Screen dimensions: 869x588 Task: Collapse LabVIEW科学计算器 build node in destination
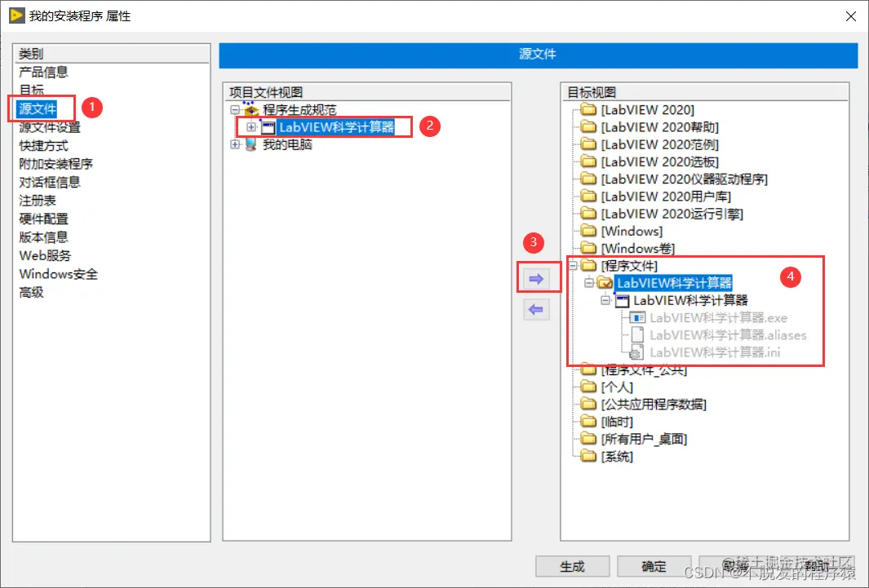pyautogui.click(x=606, y=300)
